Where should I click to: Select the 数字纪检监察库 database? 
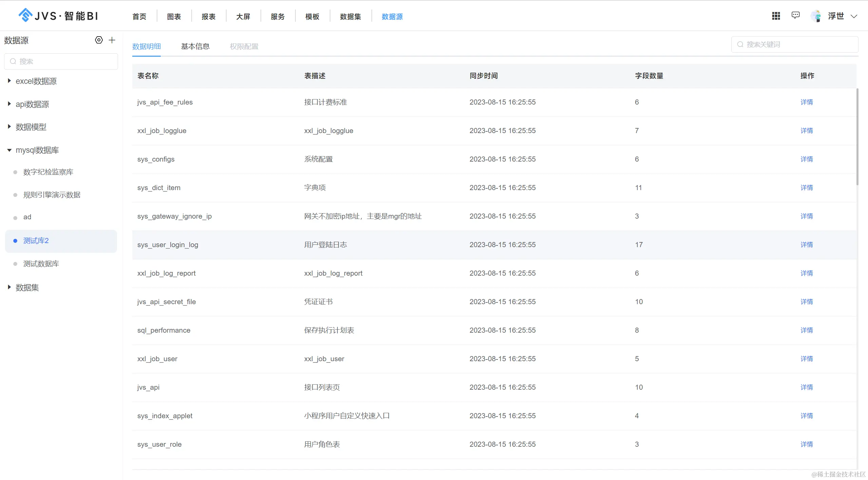[x=48, y=172]
